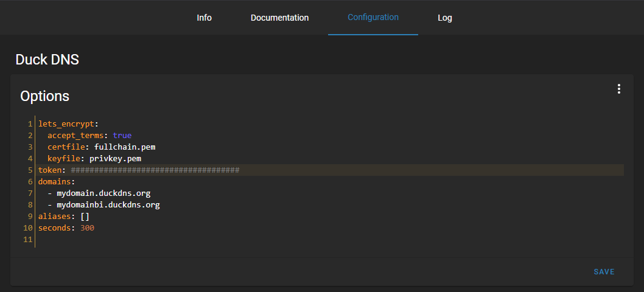Viewport: 644px width, 292px height.
Task: Click the domains key on line 6
Action: pyautogui.click(x=54, y=181)
